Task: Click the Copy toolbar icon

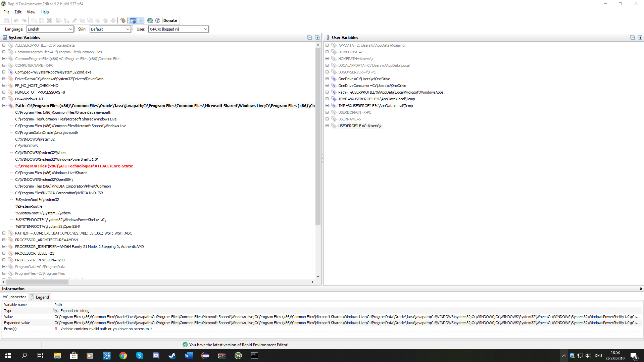Action: pyautogui.click(x=34, y=20)
